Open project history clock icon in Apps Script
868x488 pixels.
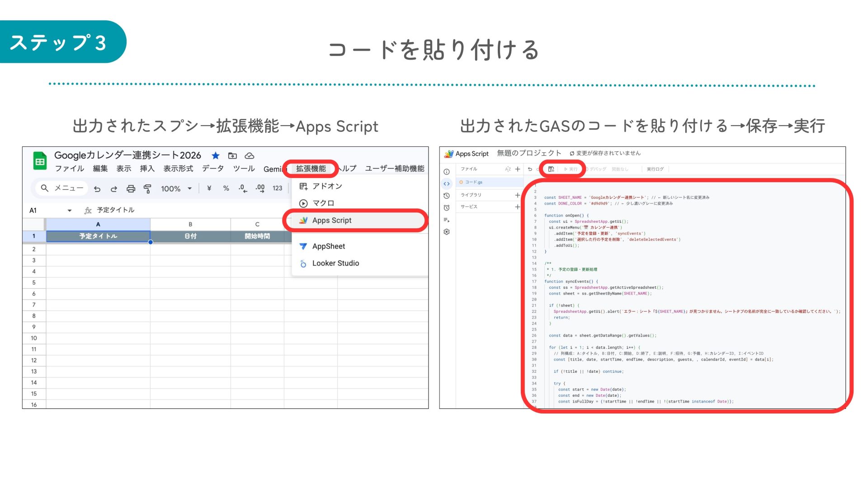(447, 196)
